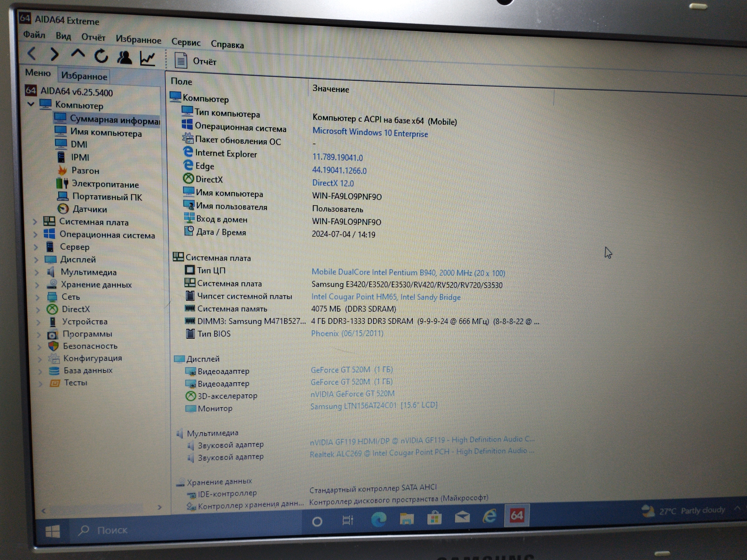Expand the Дисплей tree node
The height and width of the screenshot is (560, 747).
pyautogui.click(x=36, y=259)
